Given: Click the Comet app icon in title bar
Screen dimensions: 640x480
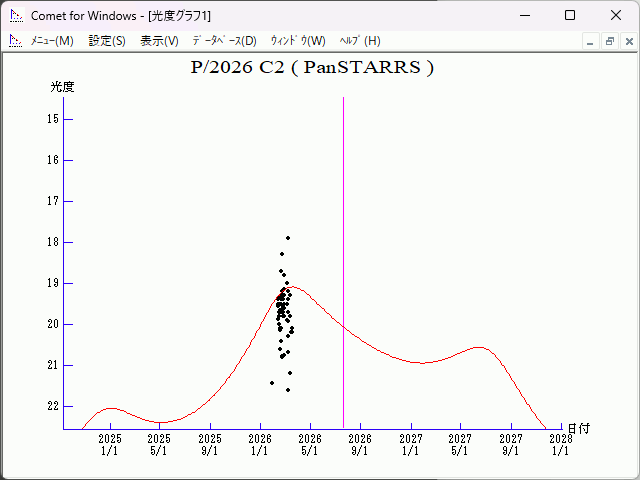Looking at the screenshot, I should click(x=15, y=16).
